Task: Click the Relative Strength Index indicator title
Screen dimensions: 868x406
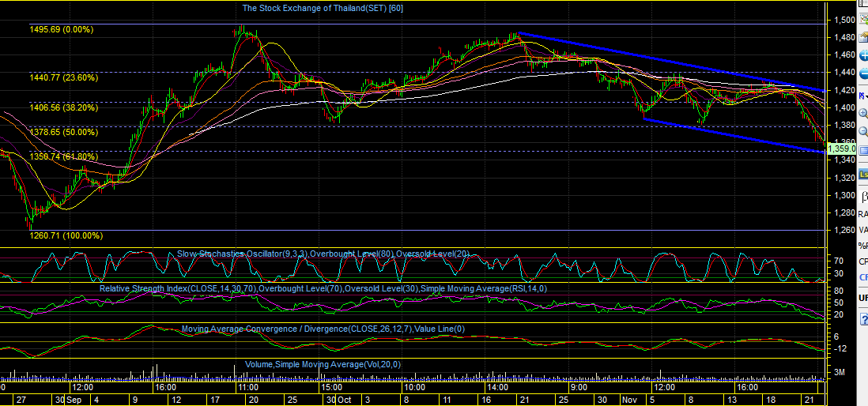Action: [x=323, y=288]
